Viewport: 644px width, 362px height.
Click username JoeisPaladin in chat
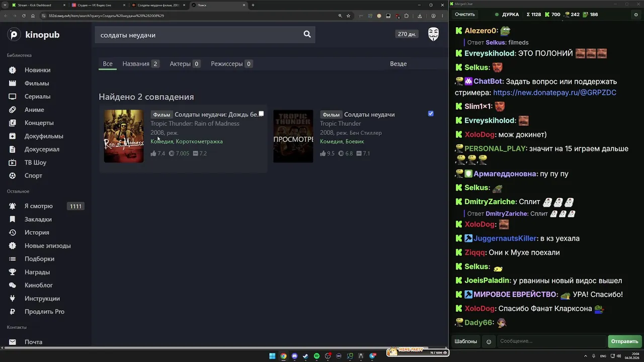(x=488, y=281)
